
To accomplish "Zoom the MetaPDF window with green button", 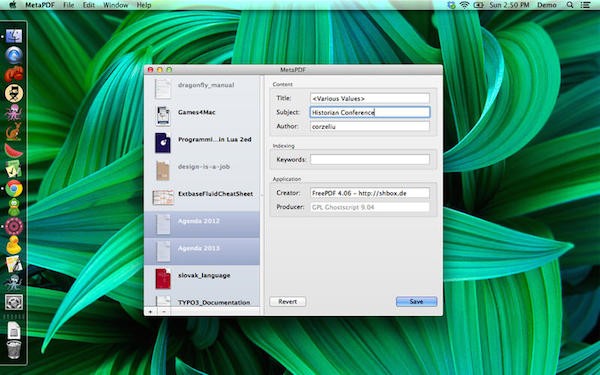I will click(x=169, y=70).
